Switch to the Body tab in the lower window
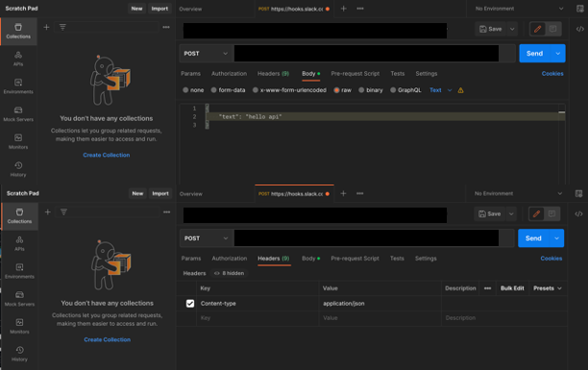The image size is (588, 370). (x=310, y=259)
